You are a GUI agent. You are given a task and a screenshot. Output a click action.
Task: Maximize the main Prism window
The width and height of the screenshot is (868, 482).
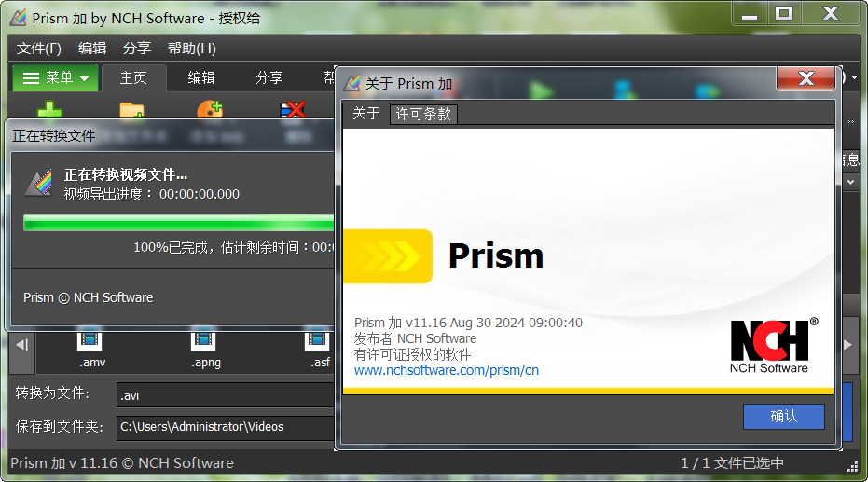[784, 14]
